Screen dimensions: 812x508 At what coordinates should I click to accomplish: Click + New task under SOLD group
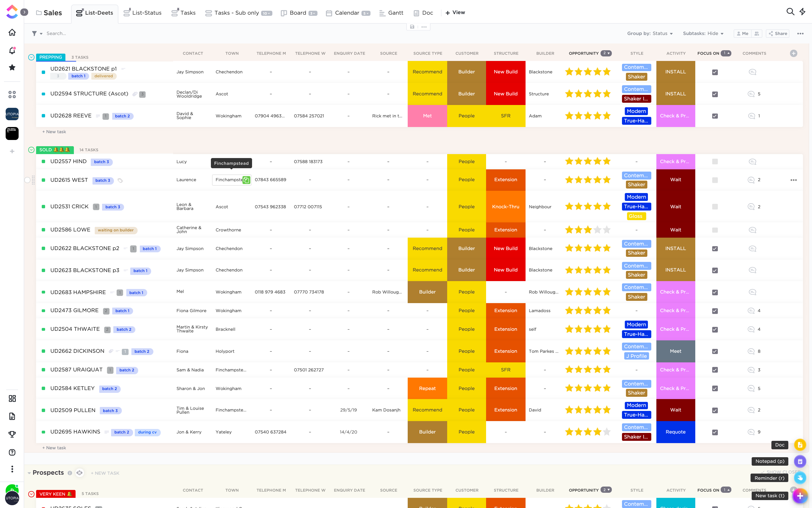pos(54,448)
